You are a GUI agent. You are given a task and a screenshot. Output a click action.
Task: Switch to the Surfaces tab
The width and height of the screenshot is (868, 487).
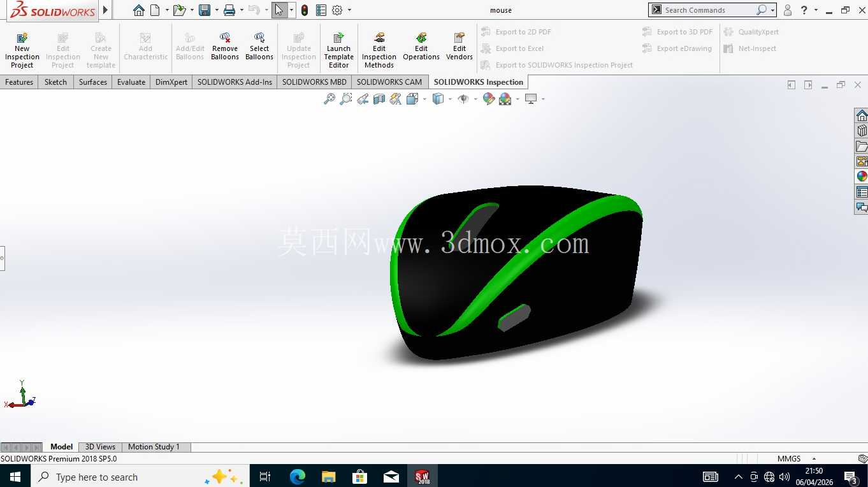93,82
